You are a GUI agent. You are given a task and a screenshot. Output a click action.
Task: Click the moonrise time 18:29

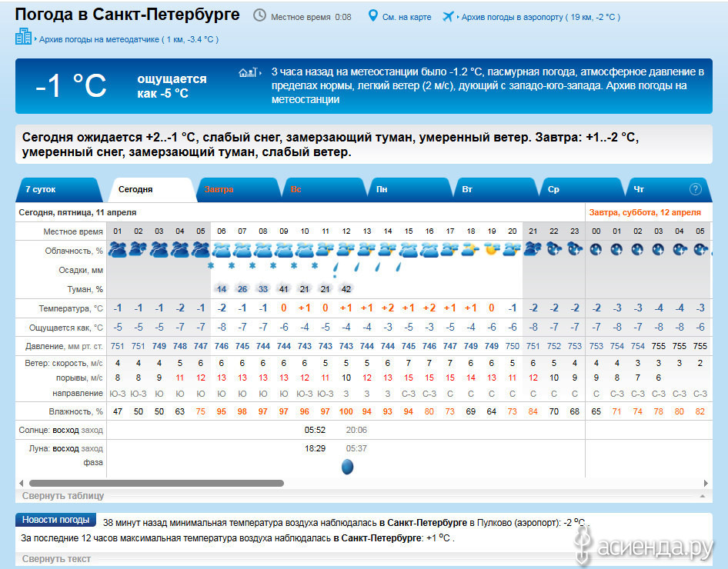315,448
